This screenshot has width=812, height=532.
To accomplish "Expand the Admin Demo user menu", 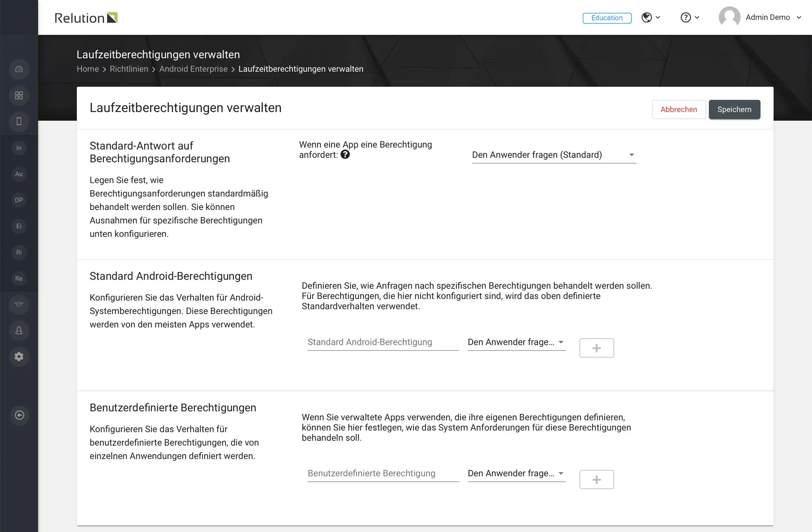I will click(773, 17).
